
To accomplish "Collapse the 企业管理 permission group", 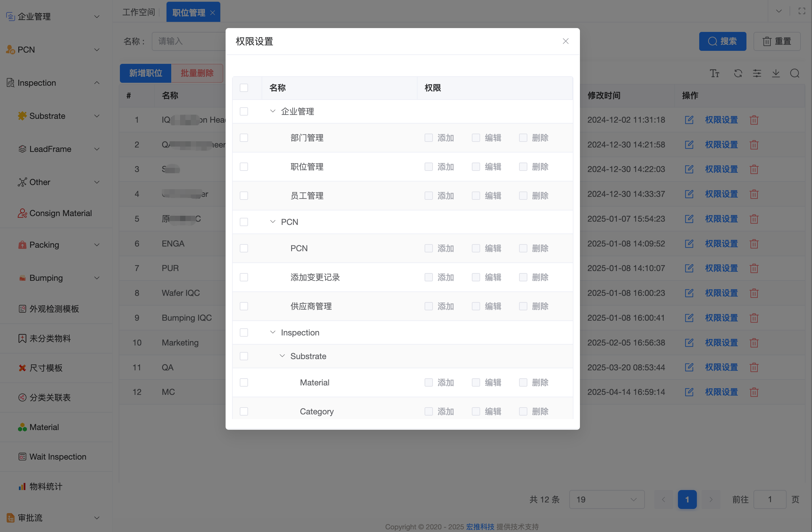I will pyautogui.click(x=272, y=111).
